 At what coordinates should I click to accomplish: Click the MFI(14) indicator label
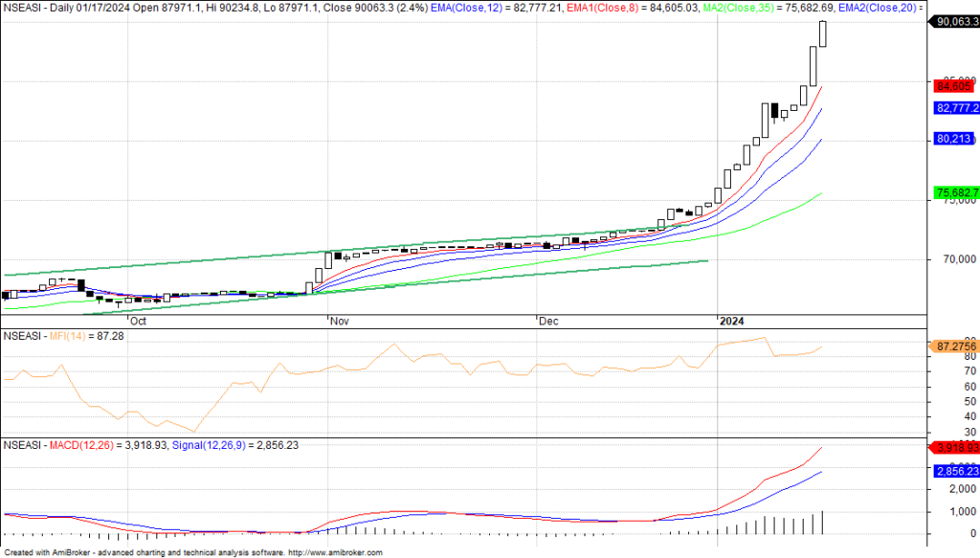[x=70, y=337]
